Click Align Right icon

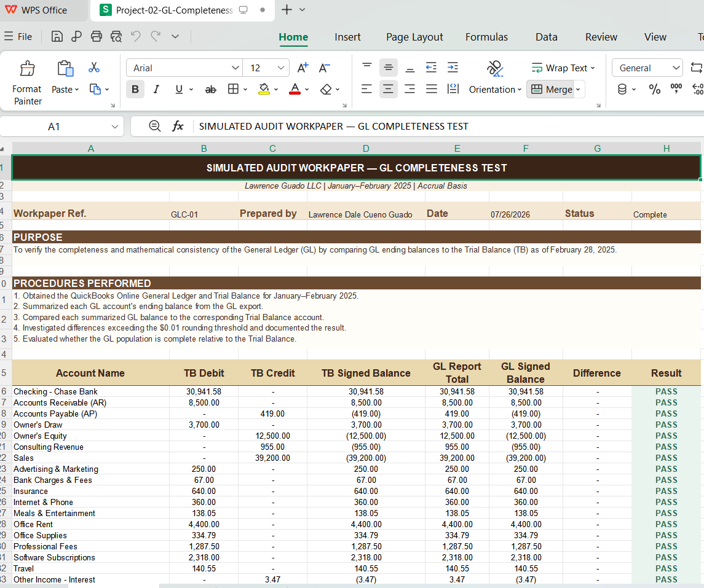(x=410, y=89)
